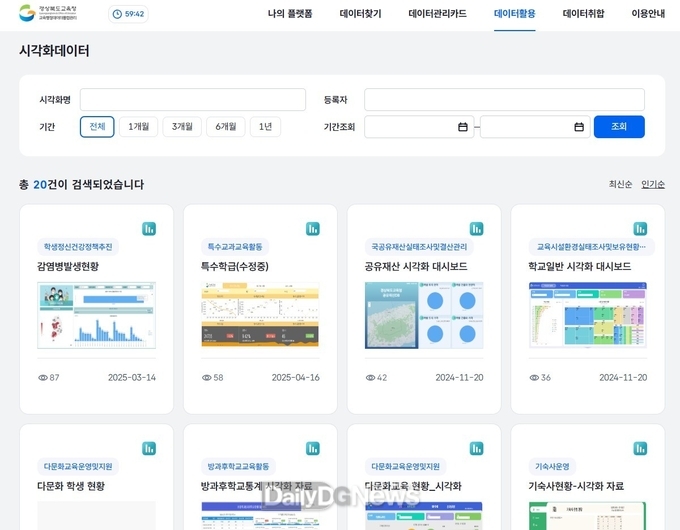Click the 다문화 학생 현황 title
Viewport: 680px width, 530px height.
[71, 486]
